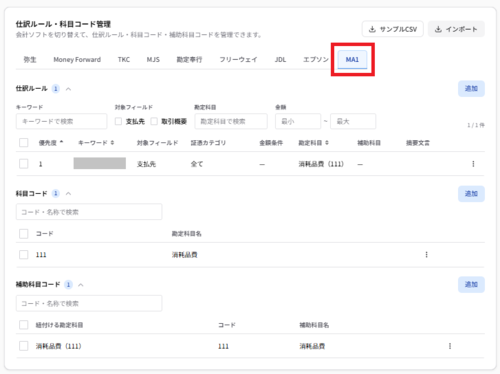Select the フリーウェイ tab
The width and height of the screenshot is (500, 374).
tap(238, 60)
